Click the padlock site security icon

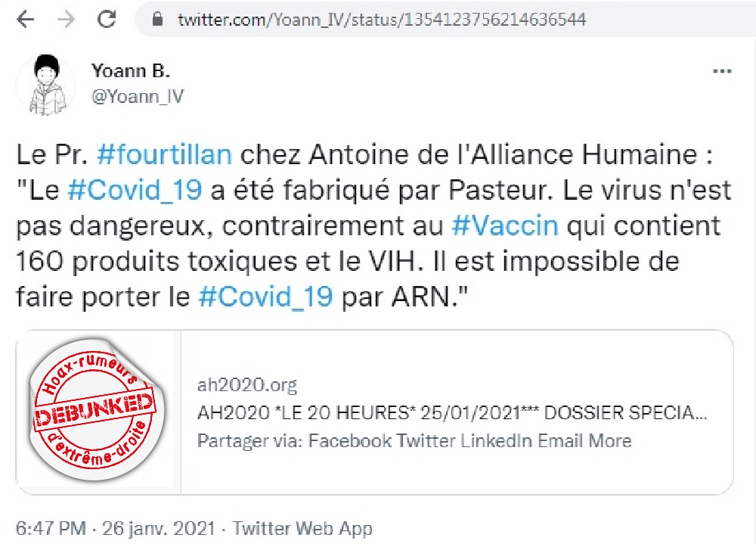[x=157, y=20]
